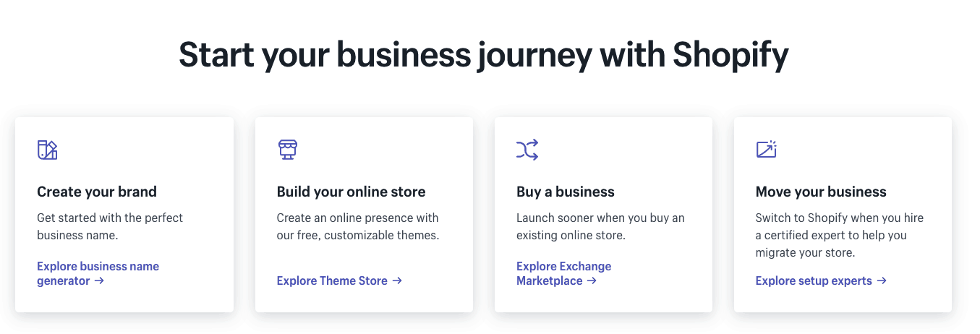The width and height of the screenshot is (980, 334).
Task: Click arrow next to Explore Theme Store
Action: point(397,281)
